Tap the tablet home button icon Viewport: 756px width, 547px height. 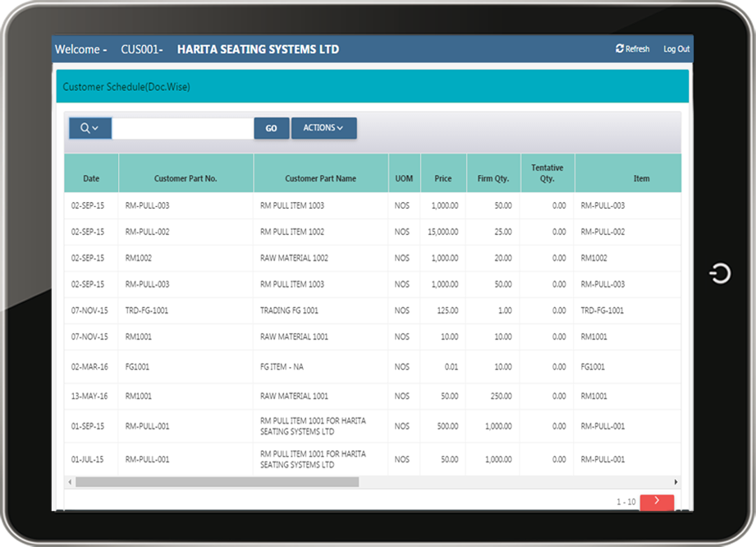click(x=720, y=273)
